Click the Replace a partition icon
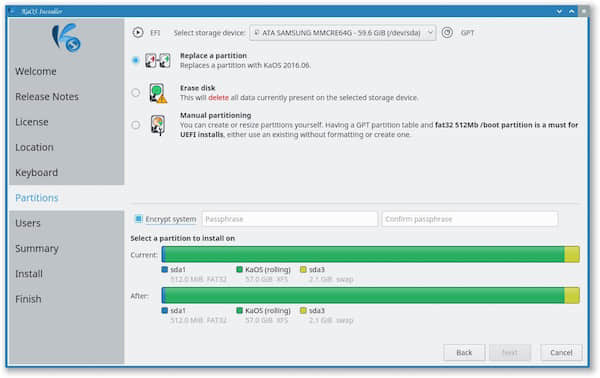600x378 pixels. (158, 60)
